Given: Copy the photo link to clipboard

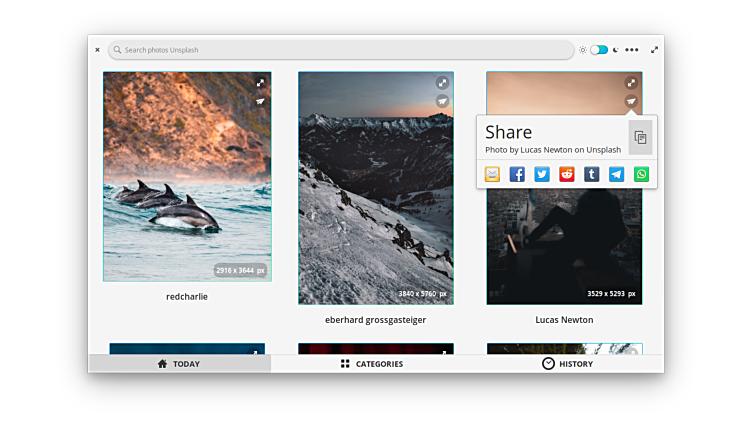Looking at the screenshot, I should coord(640,138).
